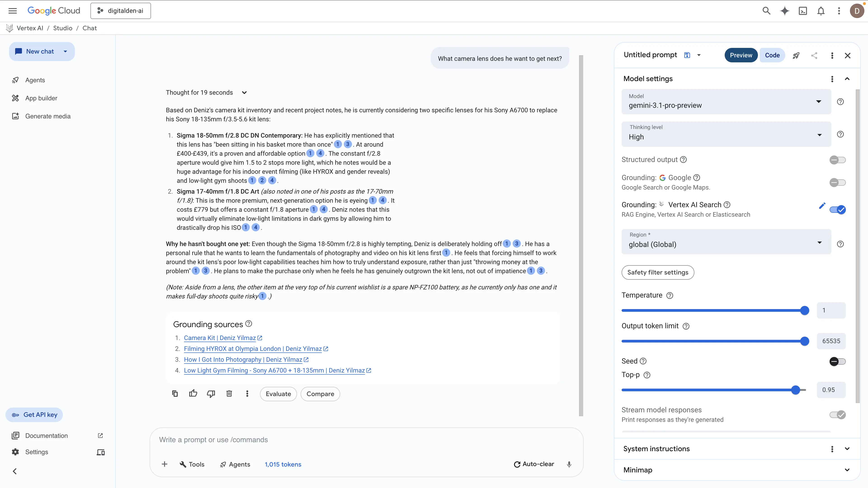Enable the Seed toggle
The image size is (868, 488).
[x=837, y=361]
